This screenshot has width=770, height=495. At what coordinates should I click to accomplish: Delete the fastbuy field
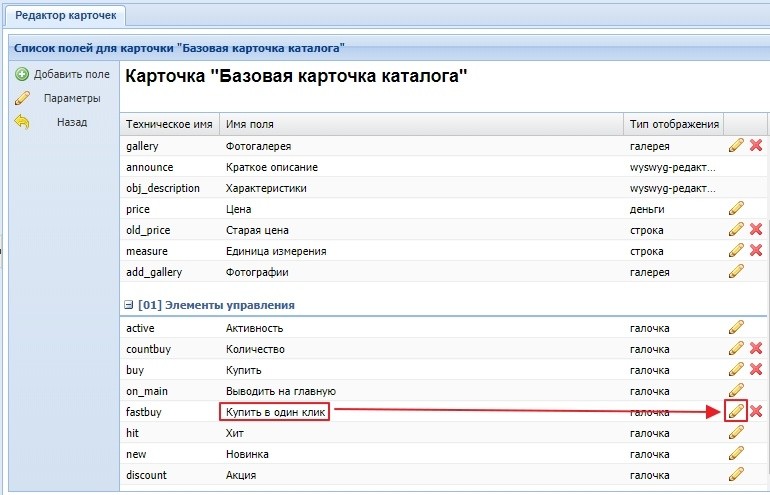[x=756, y=411]
